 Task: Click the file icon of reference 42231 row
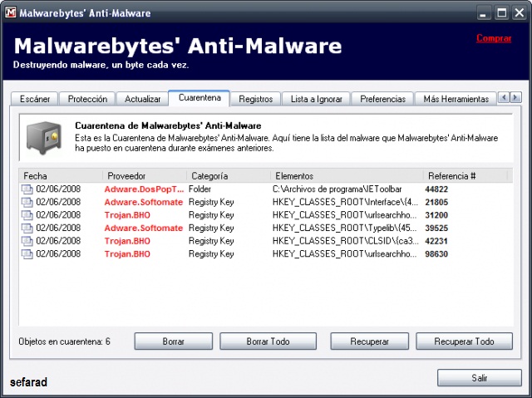pos(27,241)
